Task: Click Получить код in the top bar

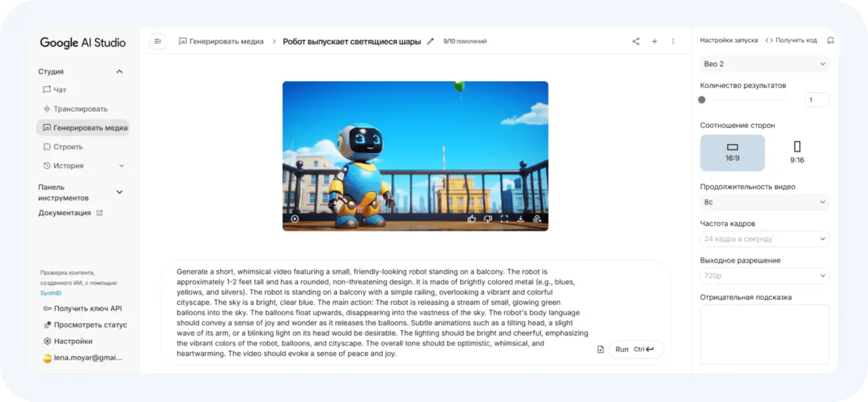Action: [791, 41]
